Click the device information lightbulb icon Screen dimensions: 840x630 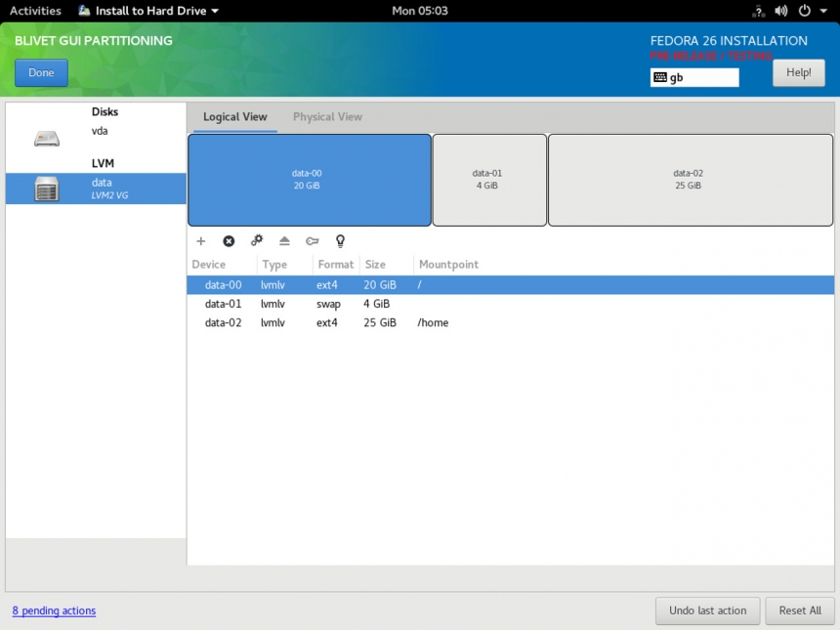point(339,240)
